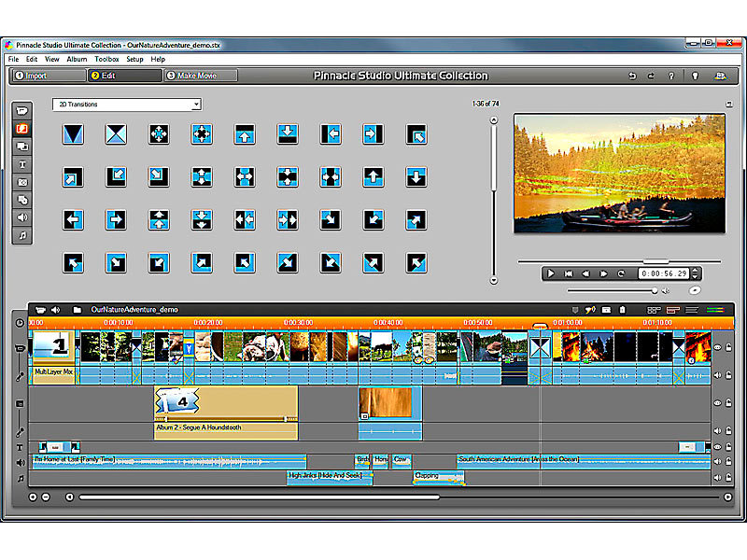Click the razor split clip icon
The image size is (747, 560).
[606, 310]
